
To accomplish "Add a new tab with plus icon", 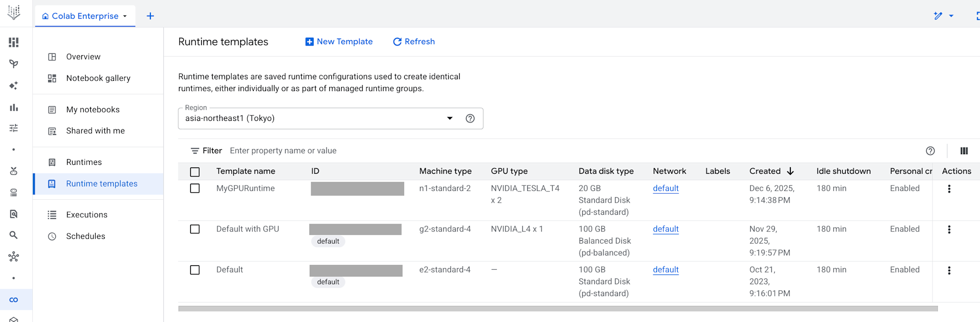I will point(150,16).
